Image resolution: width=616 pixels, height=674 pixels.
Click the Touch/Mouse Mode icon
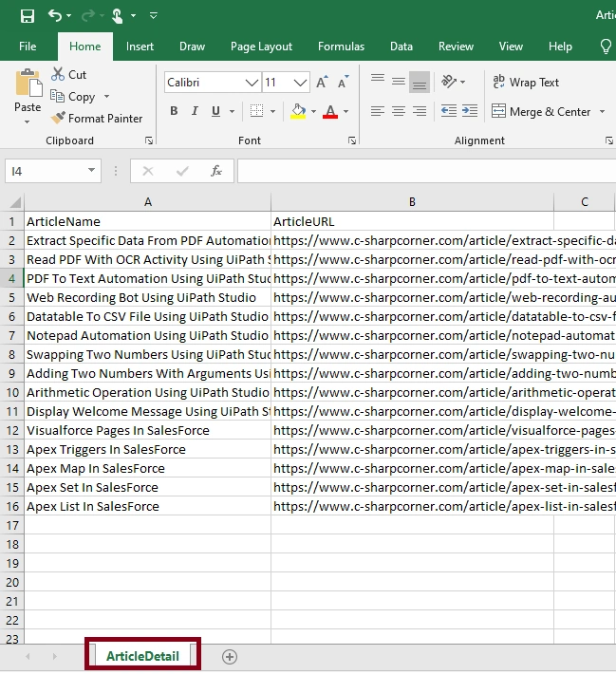coord(118,16)
